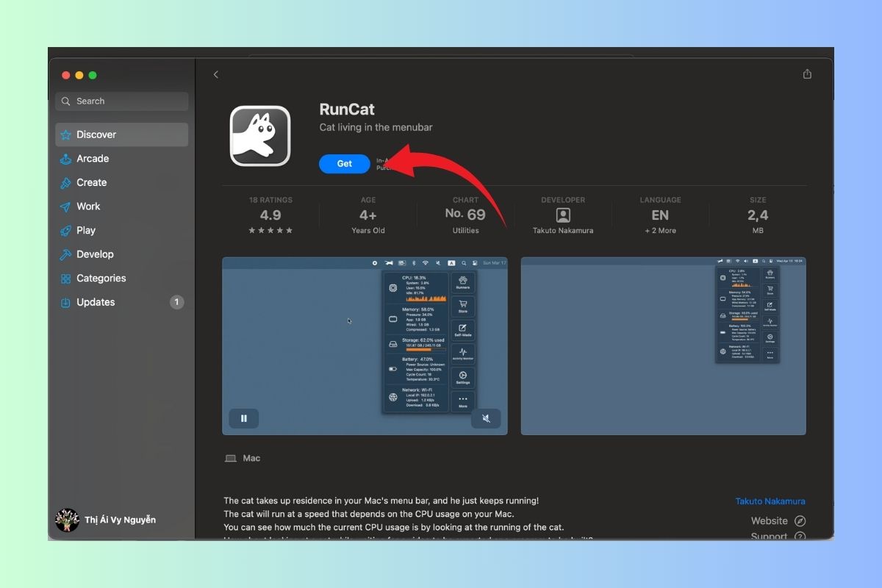
Task: Open the Thị Ái Vy Nguyễn account profile
Action: 107,520
